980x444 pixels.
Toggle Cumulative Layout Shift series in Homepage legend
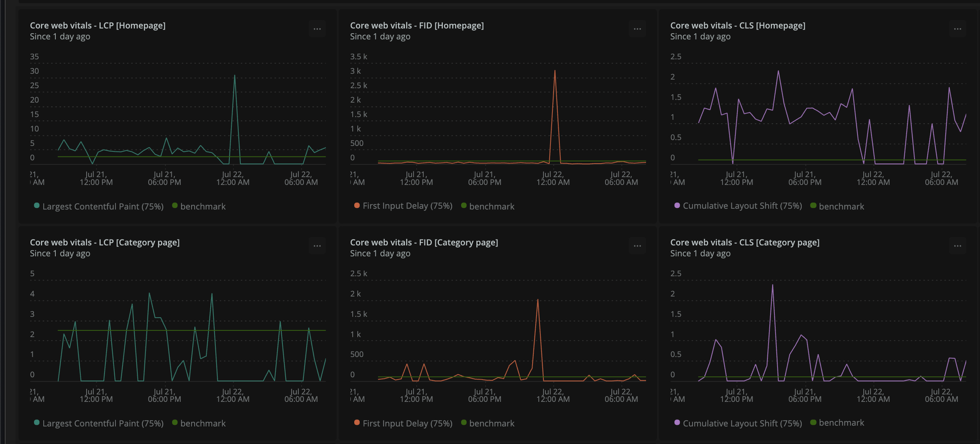(x=742, y=206)
